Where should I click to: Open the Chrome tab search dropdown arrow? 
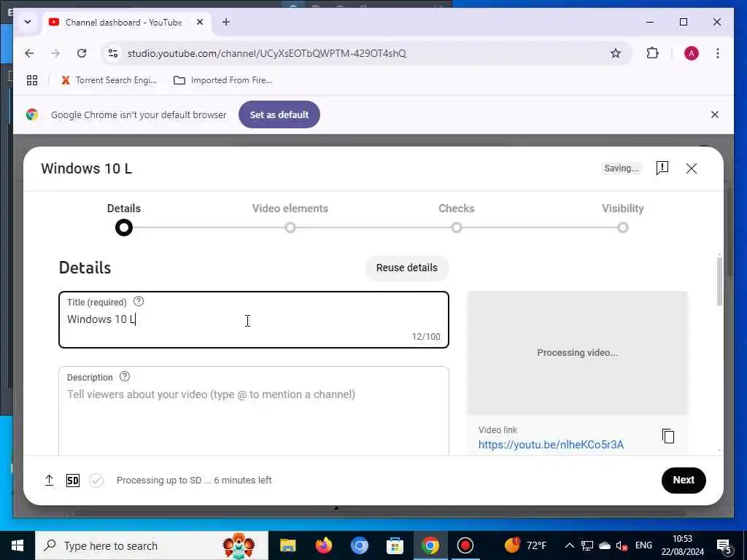pyautogui.click(x=27, y=22)
